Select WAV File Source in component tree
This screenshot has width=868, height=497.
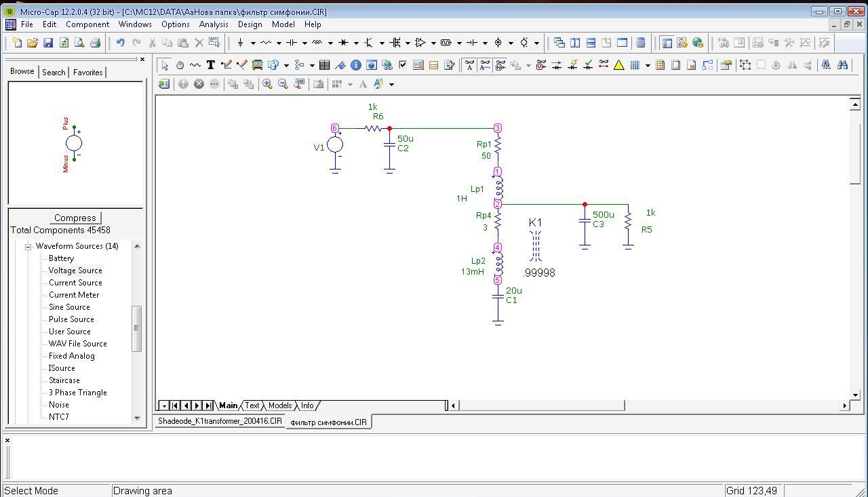(x=77, y=344)
